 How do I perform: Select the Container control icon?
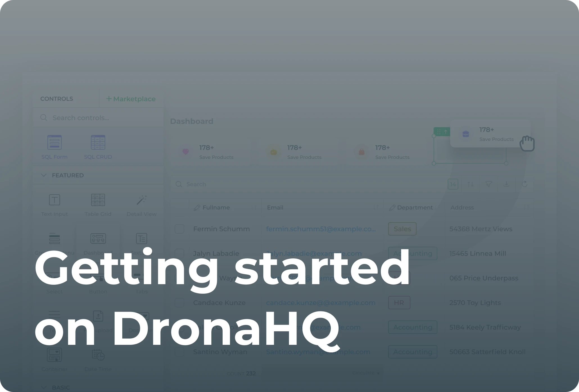point(54,355)
